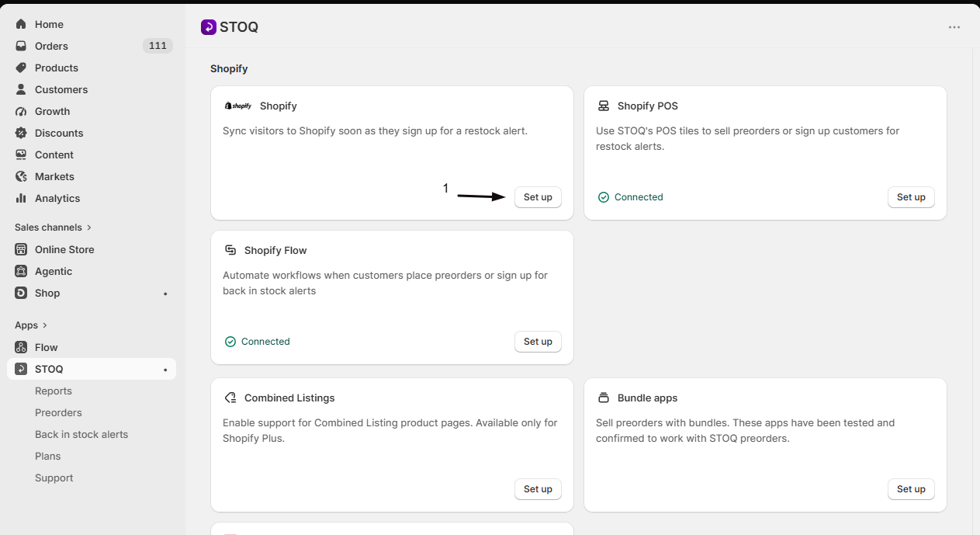Click the Shopify logo on Shopify card
This screenshot has height=535, width=980.
click(x=237, y=106)
